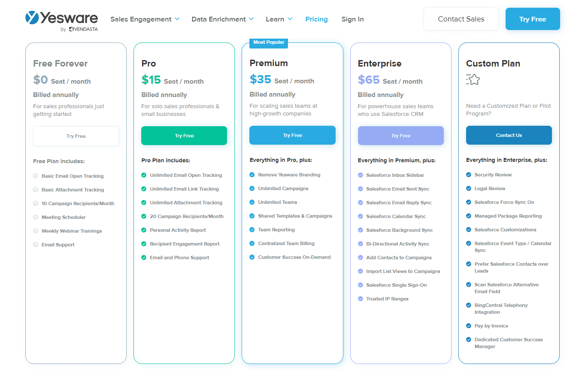Viewport: 588px width, 376px height.
Task: Click checkmark icon beside Customer Success On-Demand
Action: tap(252, 257)
